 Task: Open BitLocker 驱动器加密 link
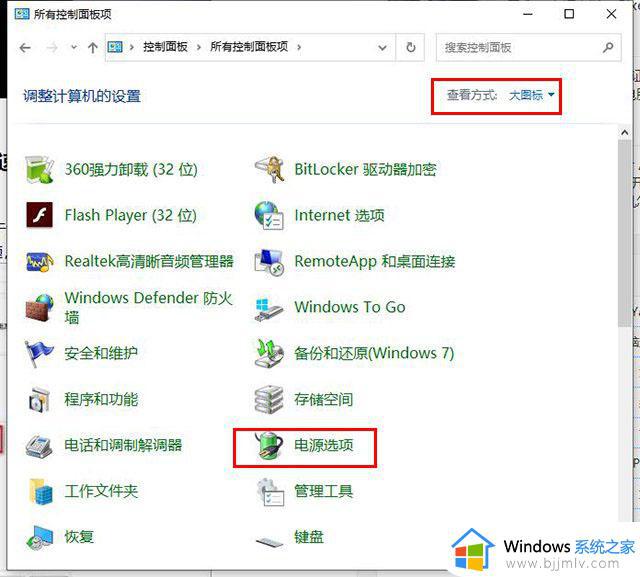click(x=365, y=169)
